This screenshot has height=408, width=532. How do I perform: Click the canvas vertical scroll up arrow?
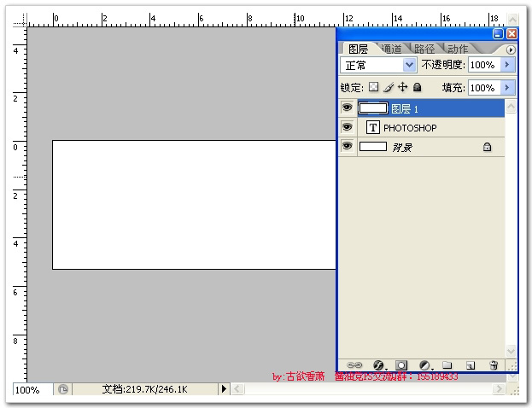(x=512, y=20)
